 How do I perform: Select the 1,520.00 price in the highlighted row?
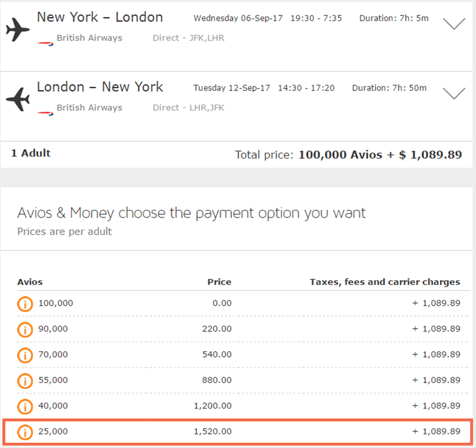(x=213, y=432)
